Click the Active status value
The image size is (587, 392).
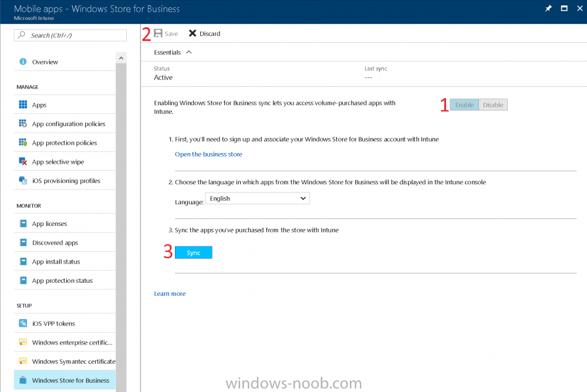(x=163, y=77)
